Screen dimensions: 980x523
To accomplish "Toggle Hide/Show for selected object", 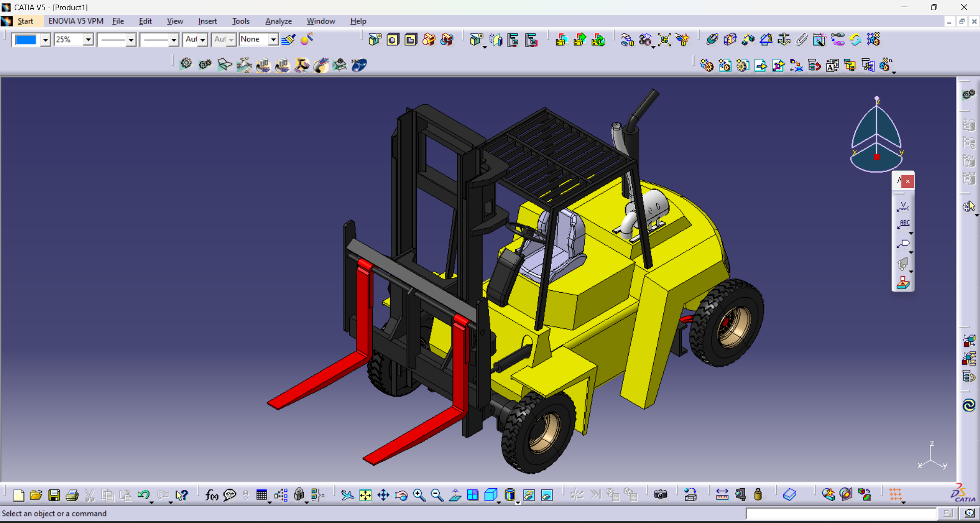I will pos(529,495).
